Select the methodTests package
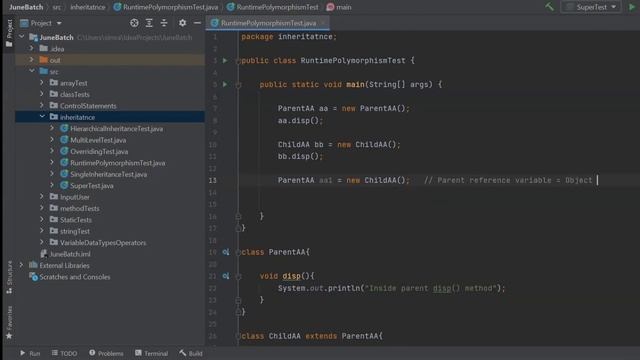 click(x=79, y=208)
